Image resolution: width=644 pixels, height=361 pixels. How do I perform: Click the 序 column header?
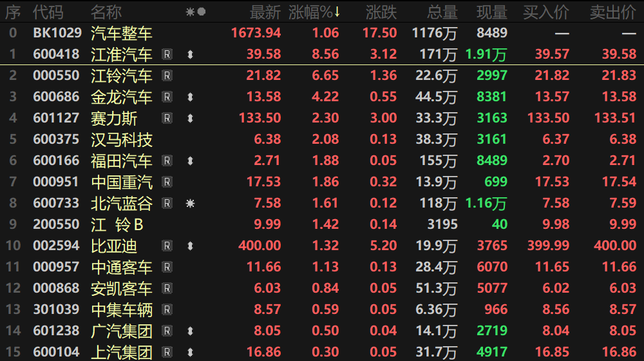tap(13, 12)
